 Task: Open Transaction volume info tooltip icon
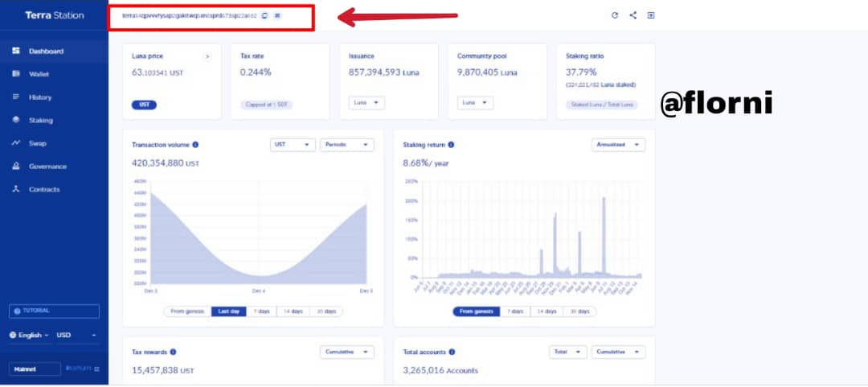pyautogui.click(x=195, y=145)
